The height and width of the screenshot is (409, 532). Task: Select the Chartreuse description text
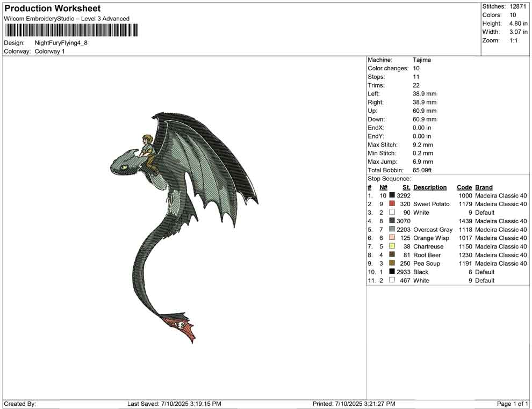pyautogui.click(x=428, y=246)
